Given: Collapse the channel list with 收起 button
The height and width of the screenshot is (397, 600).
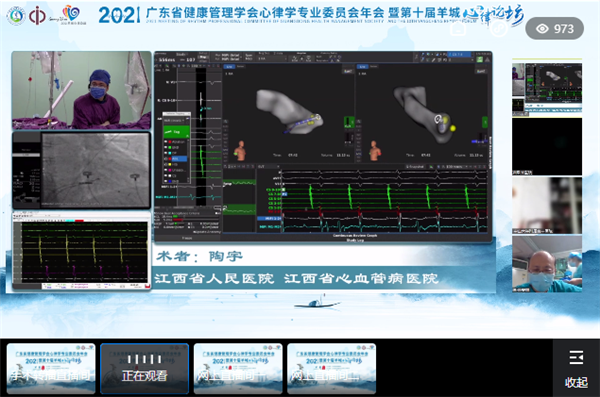Looking at the screenshot, I should pyautogui.click(x=576, y=369).
